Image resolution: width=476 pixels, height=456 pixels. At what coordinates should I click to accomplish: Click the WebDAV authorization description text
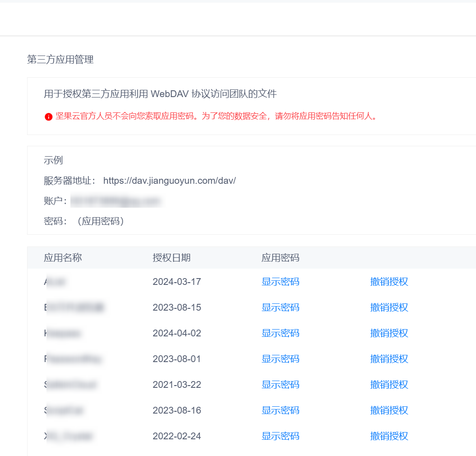pyautogui.click(x=160, y=94)
